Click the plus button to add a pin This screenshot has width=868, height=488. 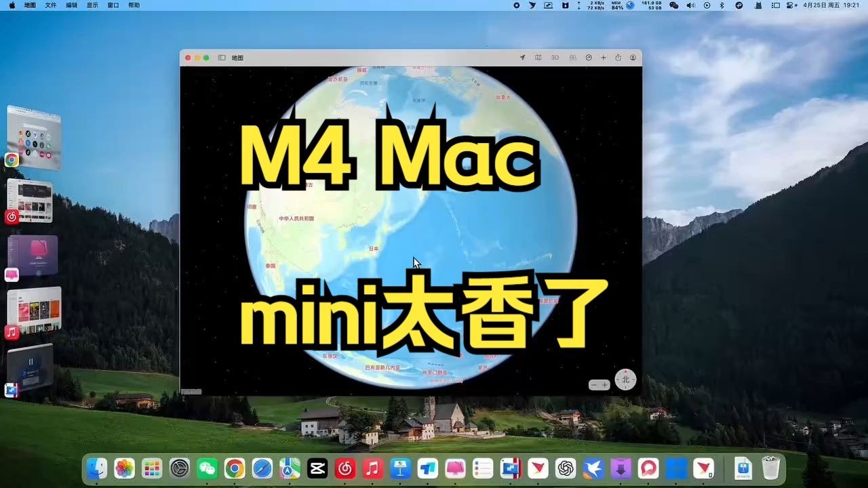[x=604, y=58]
